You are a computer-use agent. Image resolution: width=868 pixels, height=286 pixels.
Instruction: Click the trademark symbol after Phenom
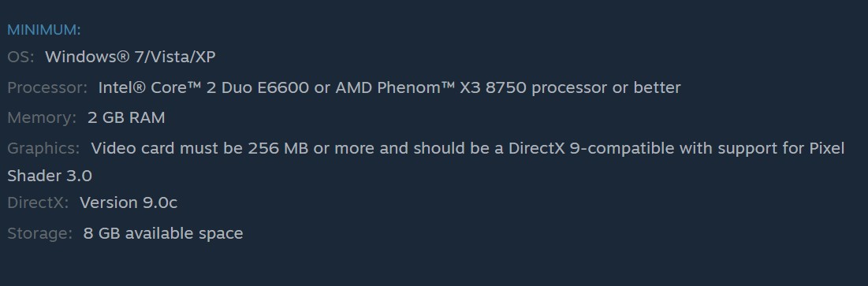tap(449, 86)
